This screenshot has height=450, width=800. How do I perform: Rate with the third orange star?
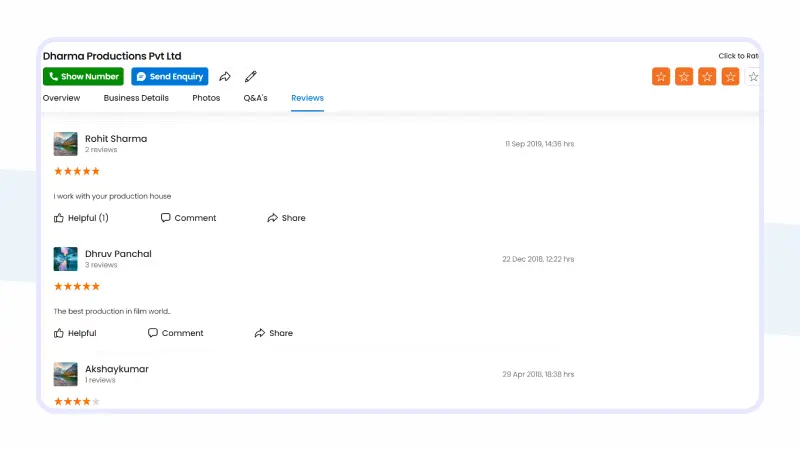[707, 76]
